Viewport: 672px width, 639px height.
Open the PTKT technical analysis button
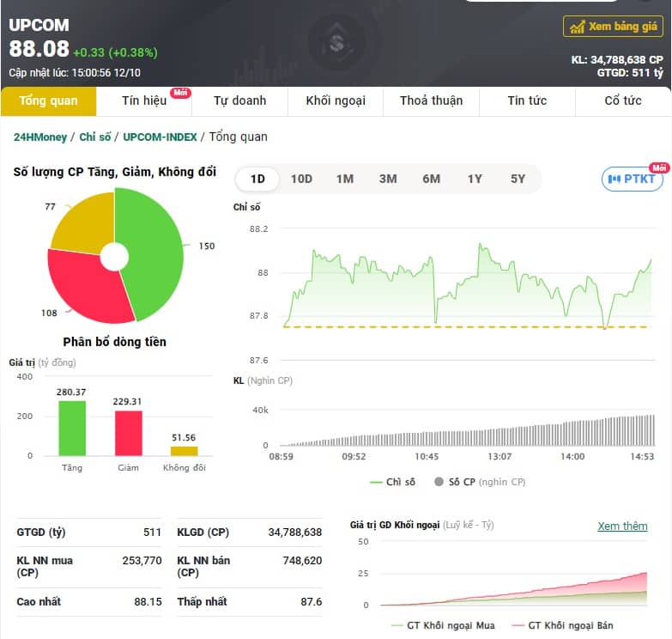[633, 179]
